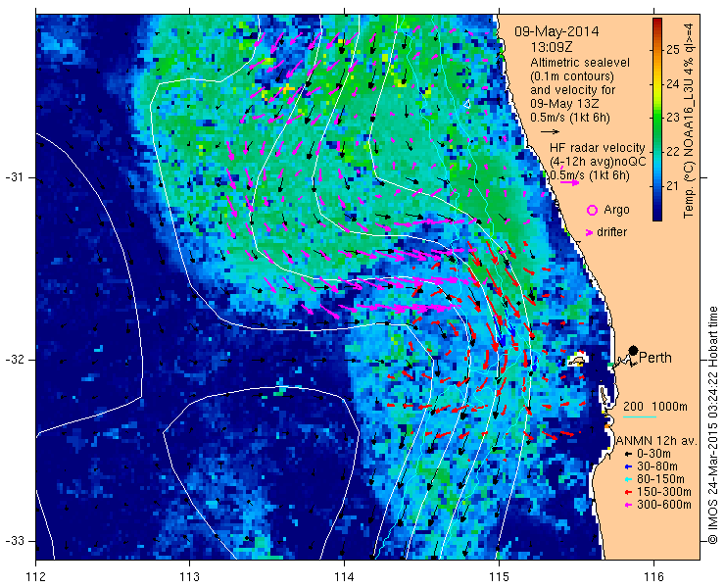The width and height of the screenshot is (725, 588).
Task: Click the black Perth city marker dot
Action: 634,350
